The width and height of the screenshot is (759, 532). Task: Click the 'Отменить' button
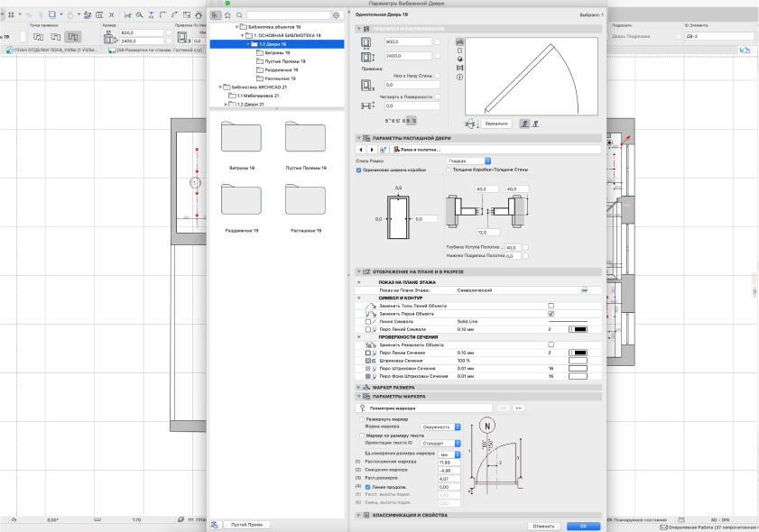[543, 525]
